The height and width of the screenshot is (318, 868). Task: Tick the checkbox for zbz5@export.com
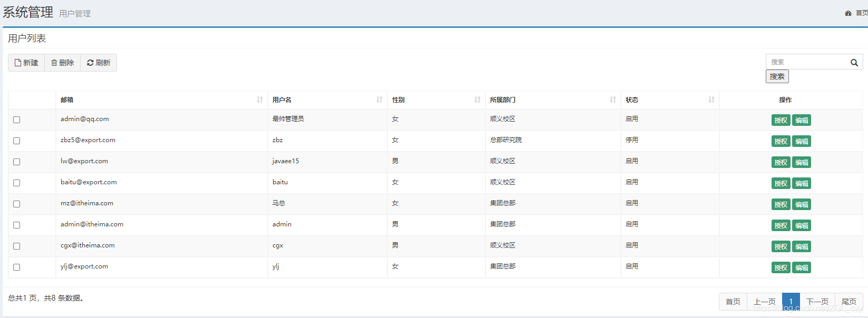(x=17, y=141)
